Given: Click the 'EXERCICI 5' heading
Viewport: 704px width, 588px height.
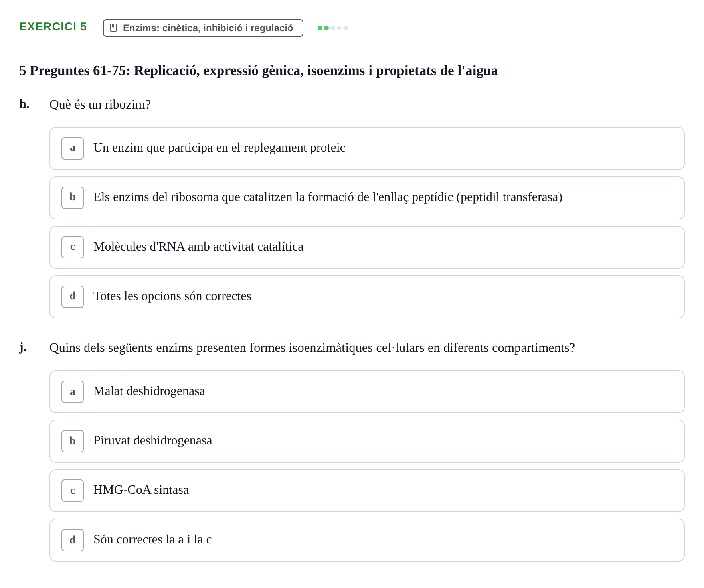Looking at the screenshot, I should 53,26.
